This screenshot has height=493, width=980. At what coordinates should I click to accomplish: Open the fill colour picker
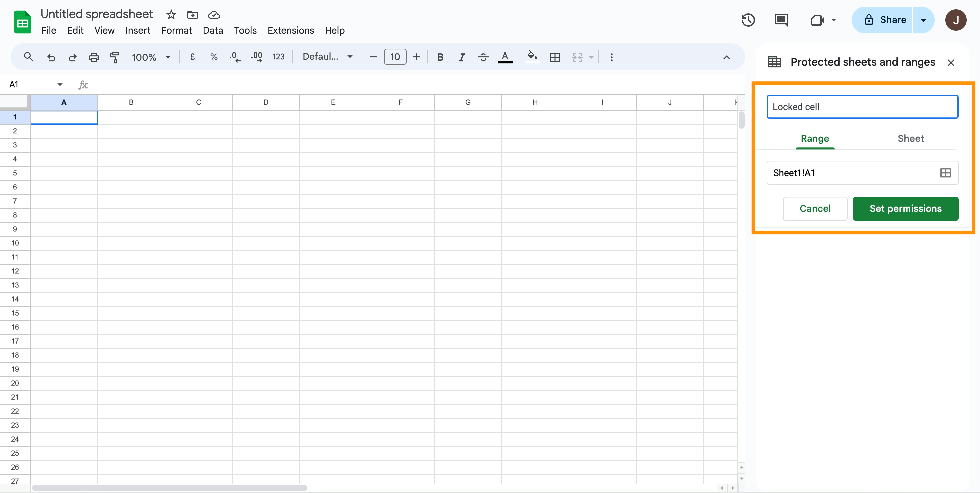[x=532, y=57]
